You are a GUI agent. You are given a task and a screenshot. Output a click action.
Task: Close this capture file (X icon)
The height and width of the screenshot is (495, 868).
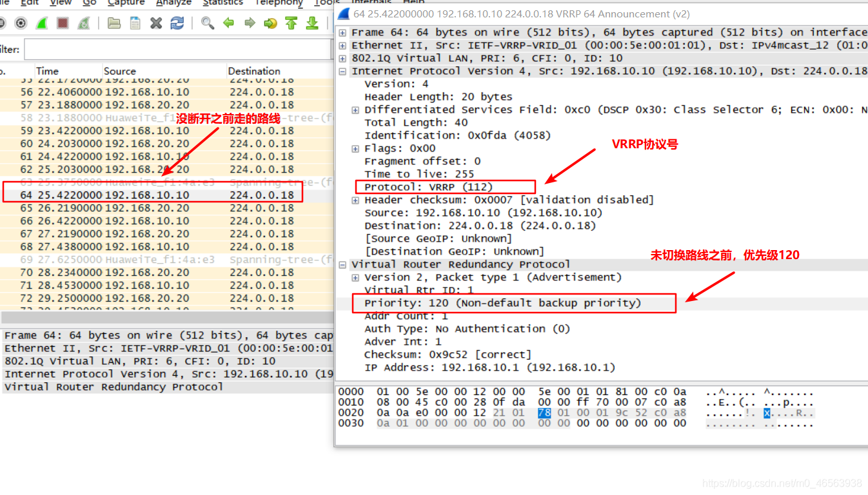point(156,23)
